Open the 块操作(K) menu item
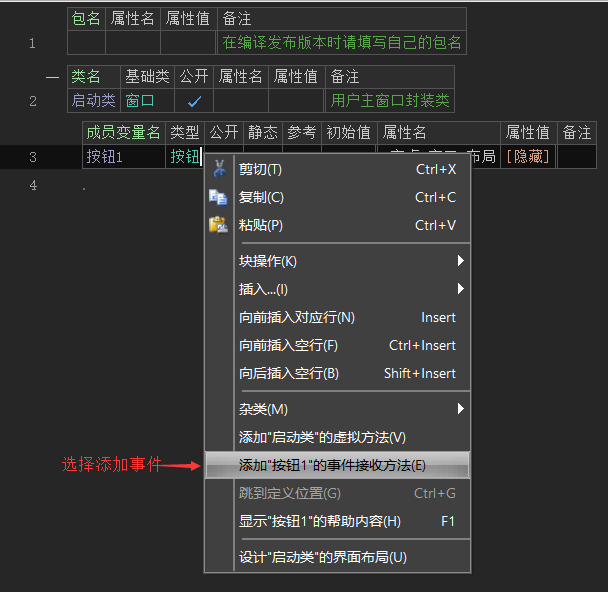 point(337,261)
